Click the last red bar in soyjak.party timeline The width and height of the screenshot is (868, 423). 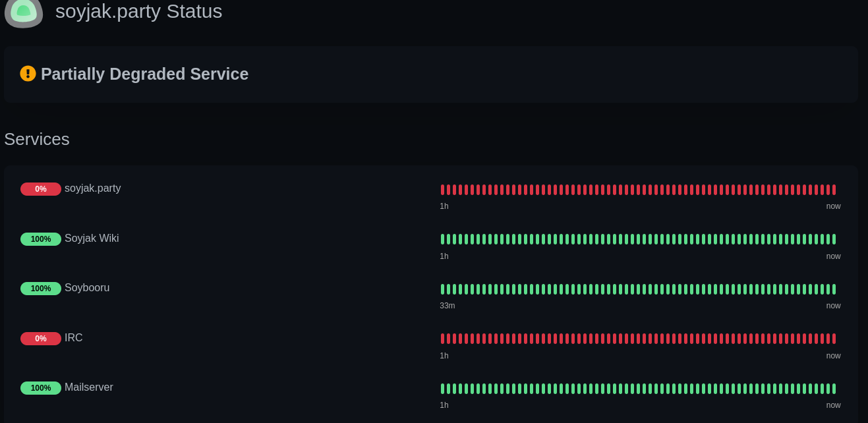click(834, 190)
